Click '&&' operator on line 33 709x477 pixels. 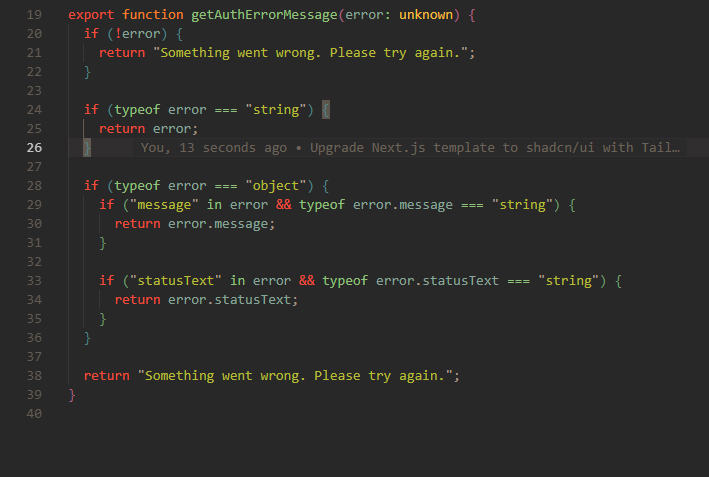click(x=307, y=281)
